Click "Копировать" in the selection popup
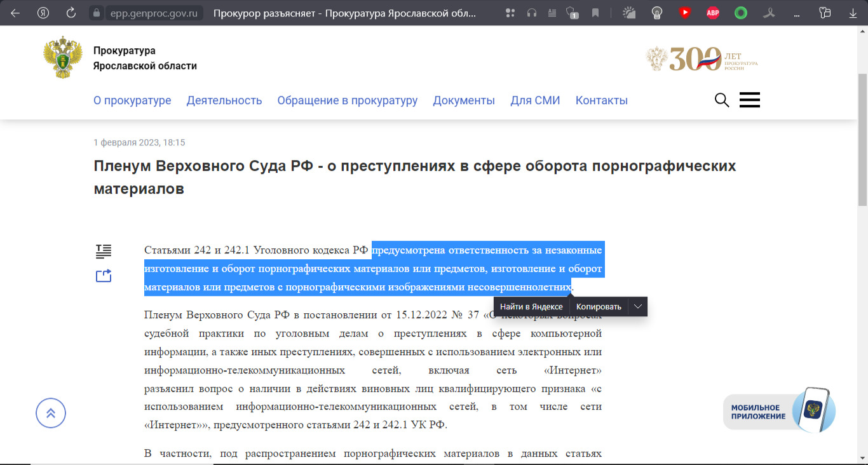 (599, 307)
